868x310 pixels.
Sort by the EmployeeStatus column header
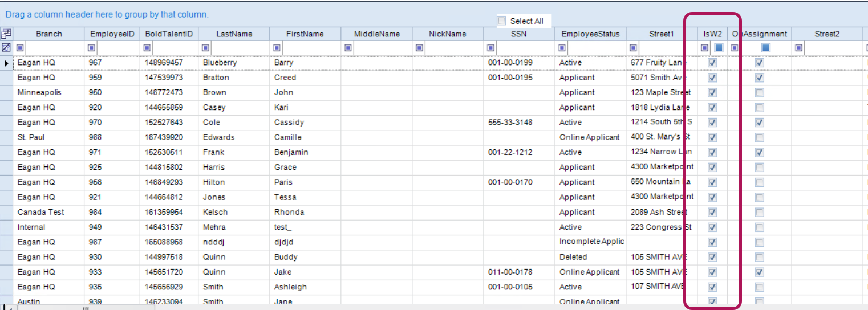tap(590, 34)
